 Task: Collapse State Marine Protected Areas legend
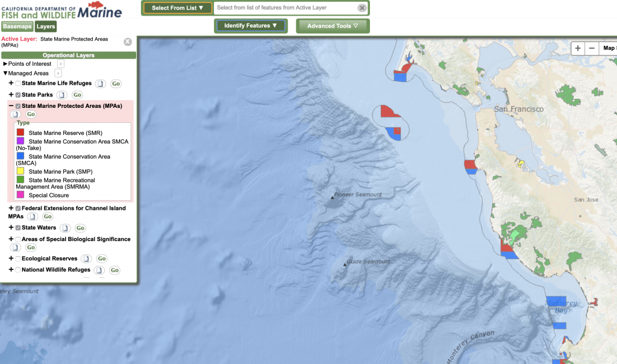coord(11,105)
